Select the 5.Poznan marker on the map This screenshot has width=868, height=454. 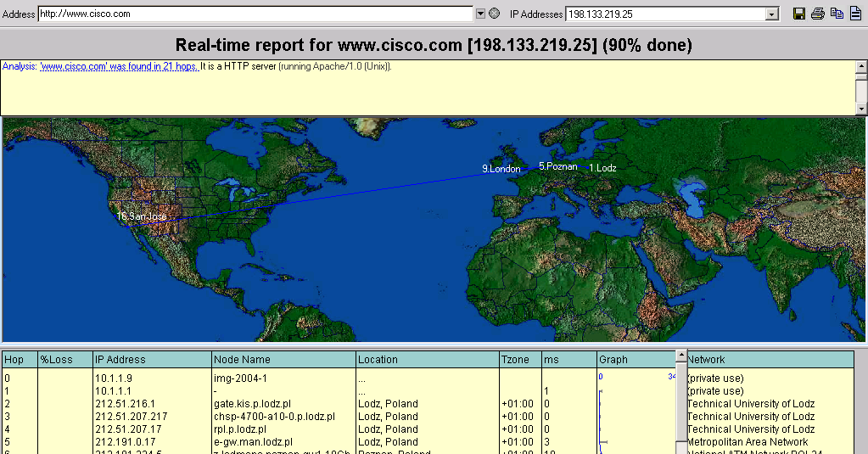(x=558, y=166)
